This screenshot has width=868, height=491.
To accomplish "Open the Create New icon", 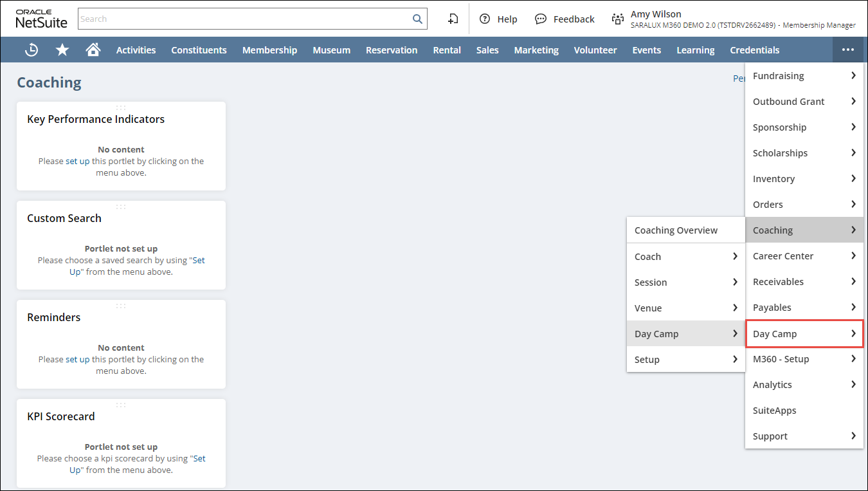I will click(453, 19).
